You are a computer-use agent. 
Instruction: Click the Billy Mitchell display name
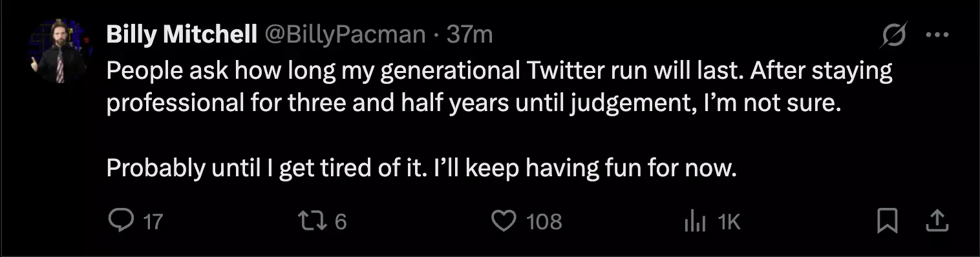182,34
